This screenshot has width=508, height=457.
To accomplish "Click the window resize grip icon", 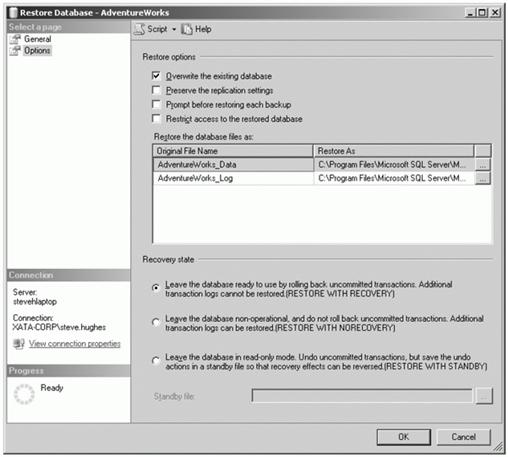I will [498, 447].
